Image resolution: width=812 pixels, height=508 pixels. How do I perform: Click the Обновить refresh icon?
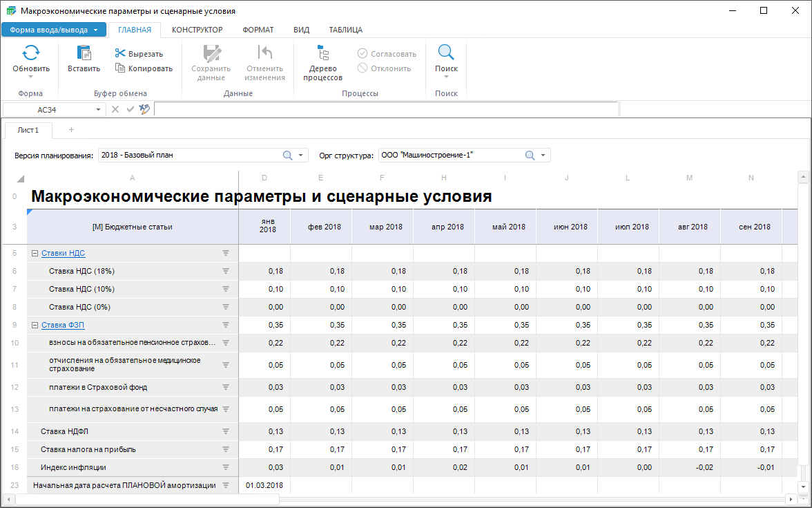point(31,53)
